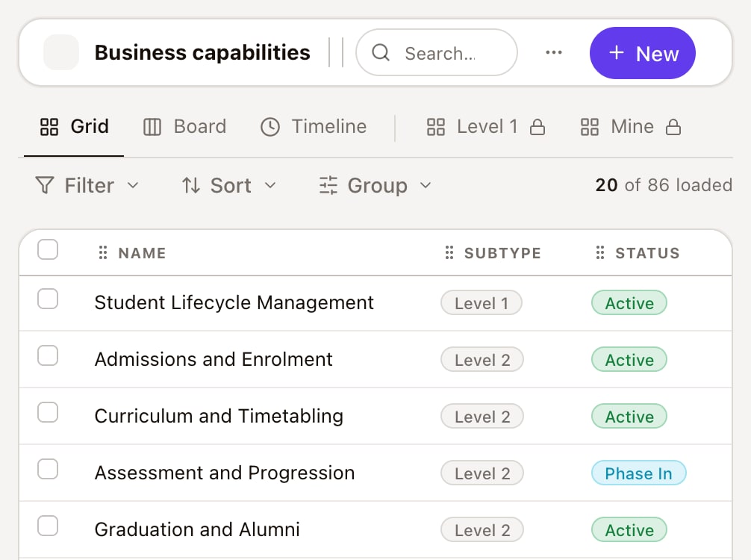Click the drag handle beside STATUS column
The width and height of the screenshot is (751, 560).
click(600, 252)
